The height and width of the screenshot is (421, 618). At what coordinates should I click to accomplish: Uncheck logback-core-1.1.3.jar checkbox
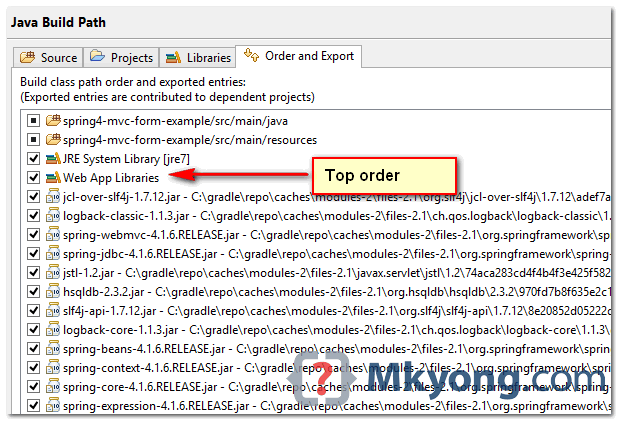coord(34,329)
